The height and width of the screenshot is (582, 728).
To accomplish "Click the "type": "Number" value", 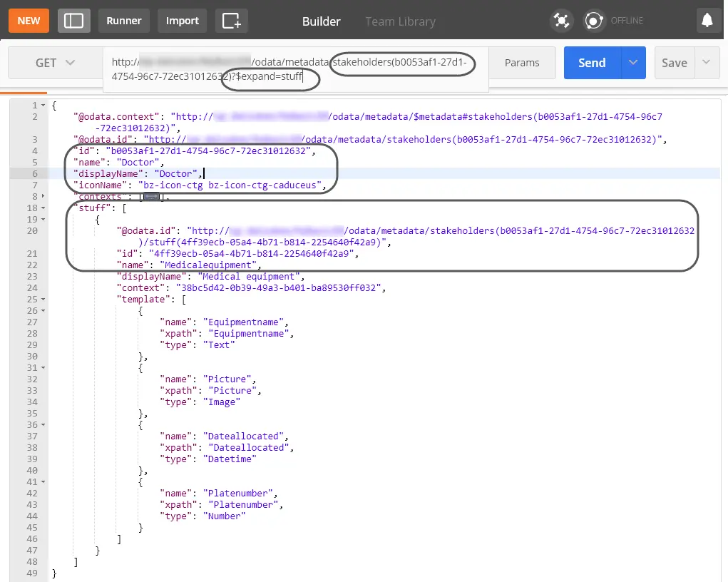I will tap(225, 516).
